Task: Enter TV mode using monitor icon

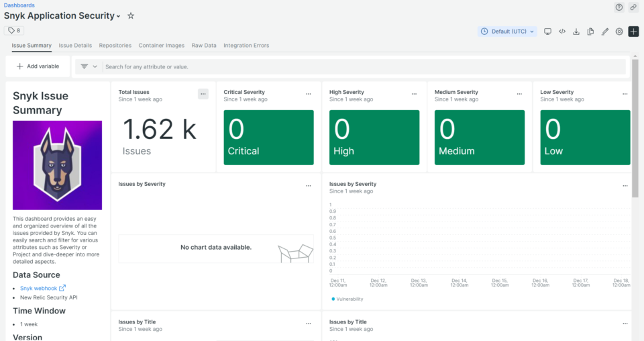Action: [547, 32]
